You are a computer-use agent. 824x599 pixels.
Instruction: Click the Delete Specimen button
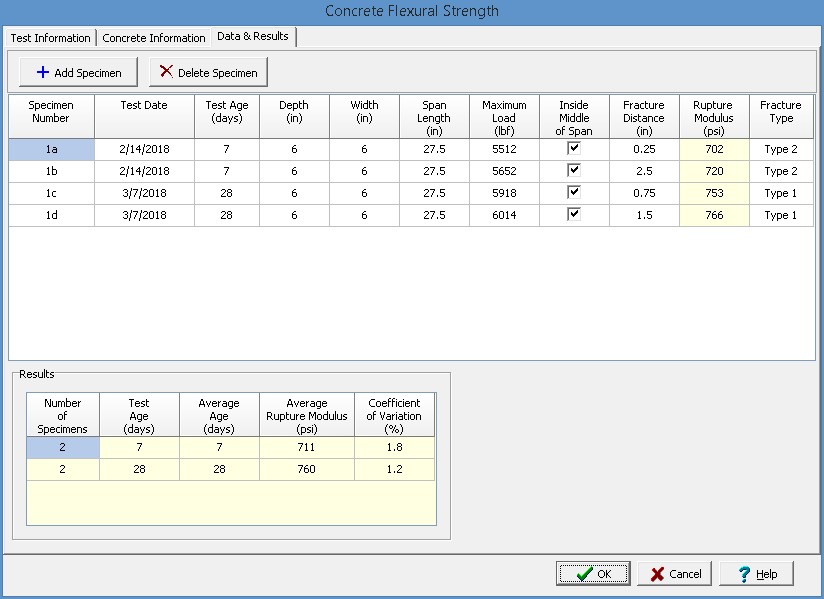click(208, 72)
